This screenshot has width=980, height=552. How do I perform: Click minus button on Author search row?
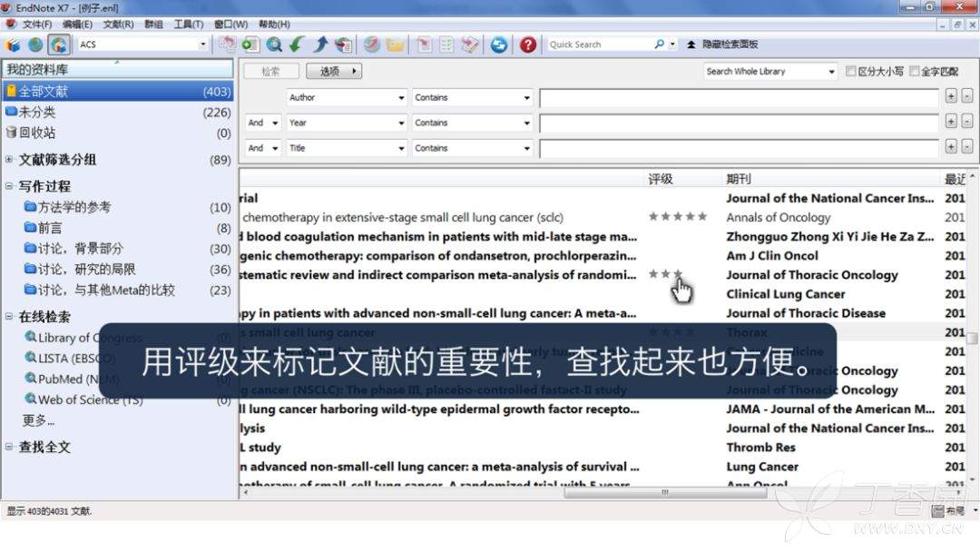pos(967,96)
